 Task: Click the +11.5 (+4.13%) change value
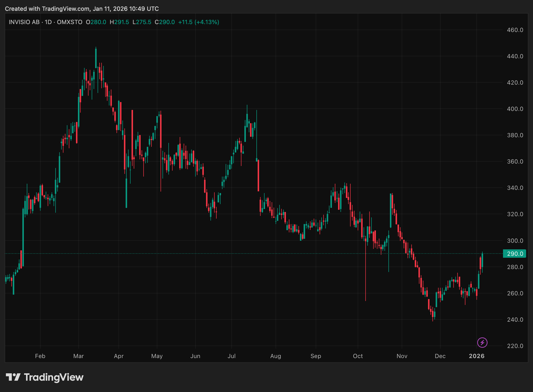(198, 22)
